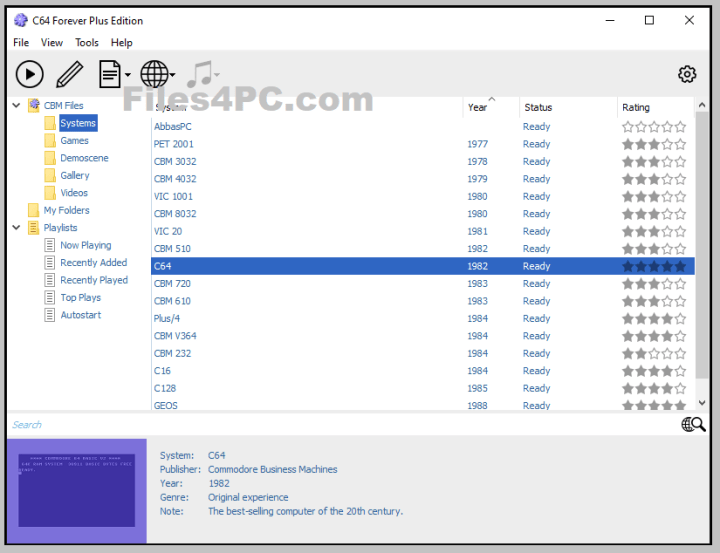
Task: Click the My Folders folder icon
Action: click(33, 210)
